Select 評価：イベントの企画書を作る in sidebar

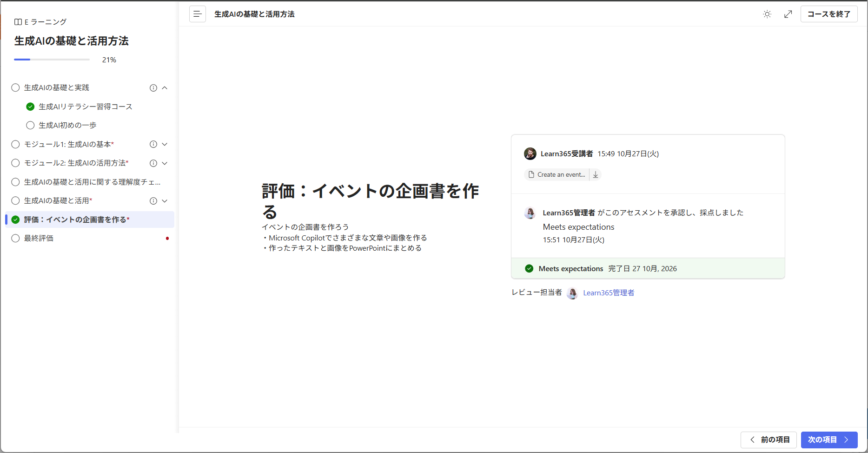tap(90, 220)
